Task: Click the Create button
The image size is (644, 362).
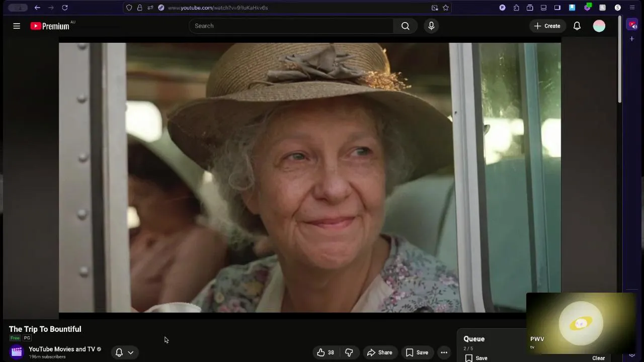Action: click(547, 26)
